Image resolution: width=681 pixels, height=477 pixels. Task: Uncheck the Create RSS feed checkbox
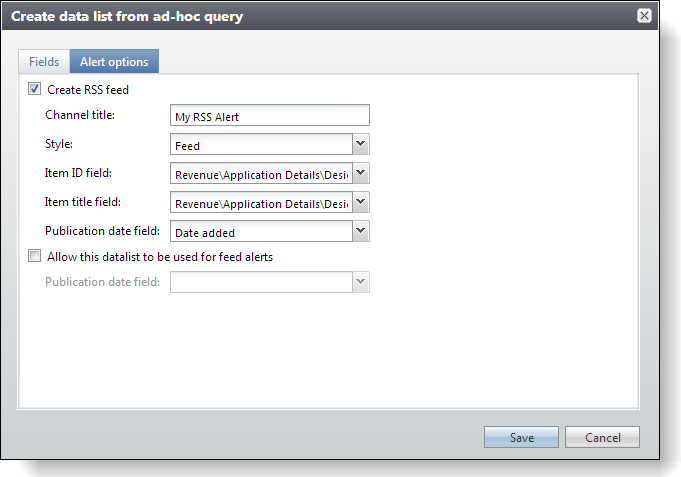pyautogui.click(x=35, y=89)
